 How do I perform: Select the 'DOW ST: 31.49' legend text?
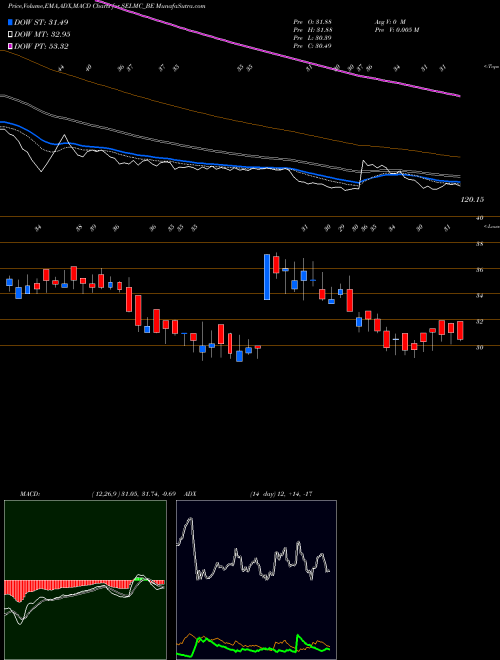[x=41, y=22]
